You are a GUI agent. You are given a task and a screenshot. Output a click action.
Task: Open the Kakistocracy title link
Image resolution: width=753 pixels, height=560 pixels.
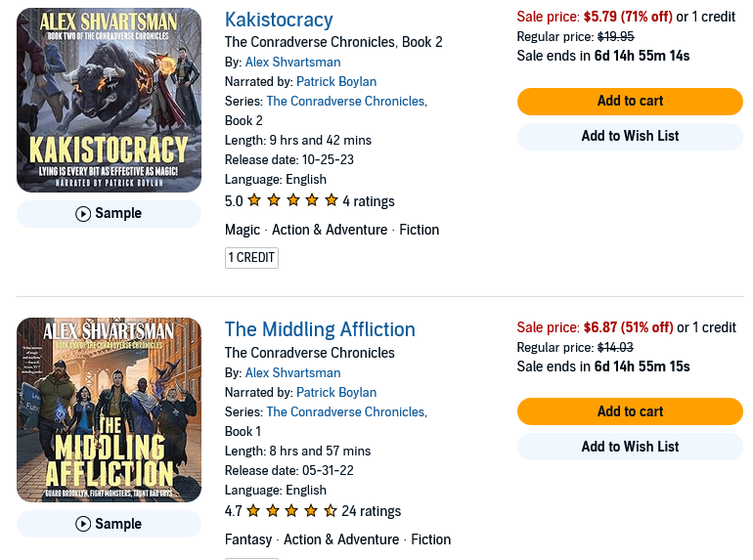[279, 20]
